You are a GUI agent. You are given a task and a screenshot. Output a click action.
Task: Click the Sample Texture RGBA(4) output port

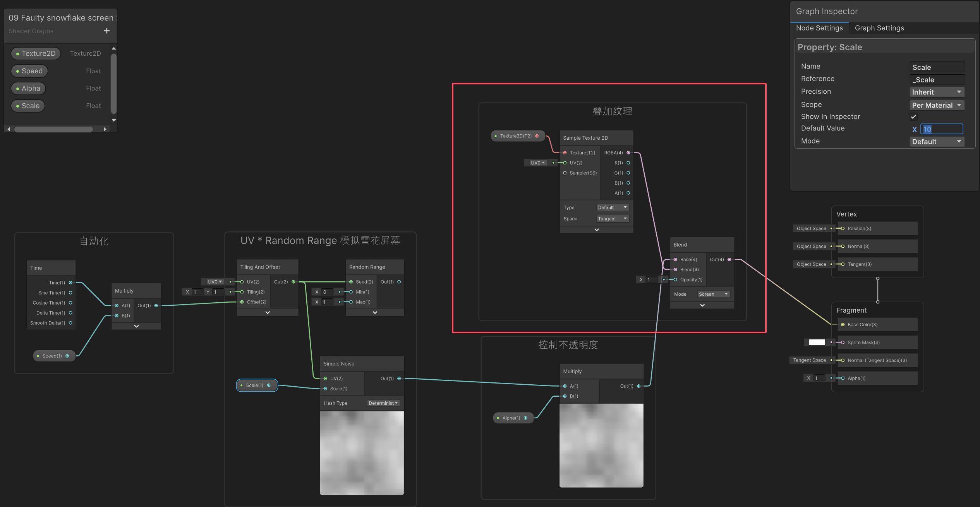(628, 153)
